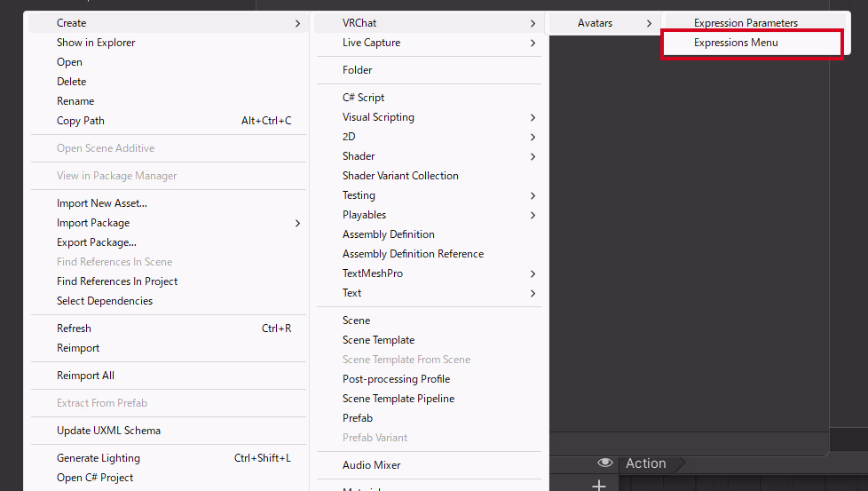Click the Action breadcrumb in Animator
The image size is (868, 491).
coord(646,463)
